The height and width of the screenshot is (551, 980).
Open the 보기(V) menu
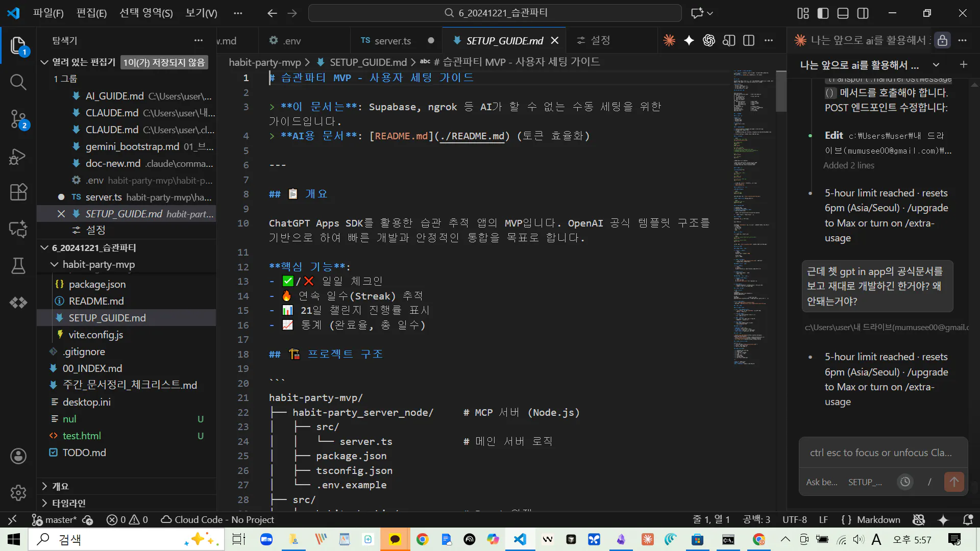click(201, 13)
